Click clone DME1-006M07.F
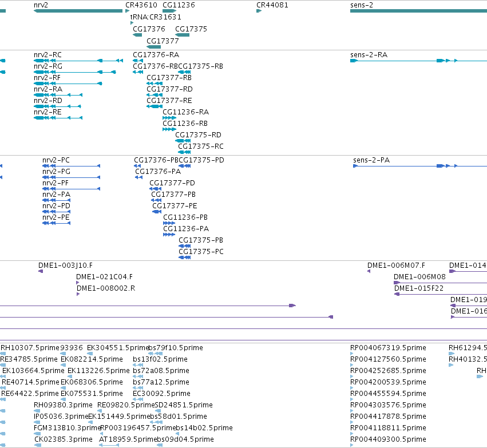487x448 pixels. (396, 265)
